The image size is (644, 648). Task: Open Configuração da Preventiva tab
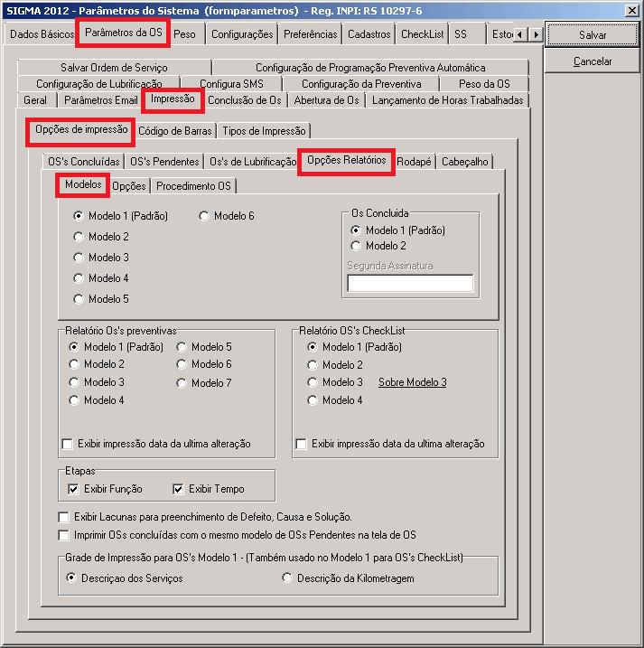point(361,84)
